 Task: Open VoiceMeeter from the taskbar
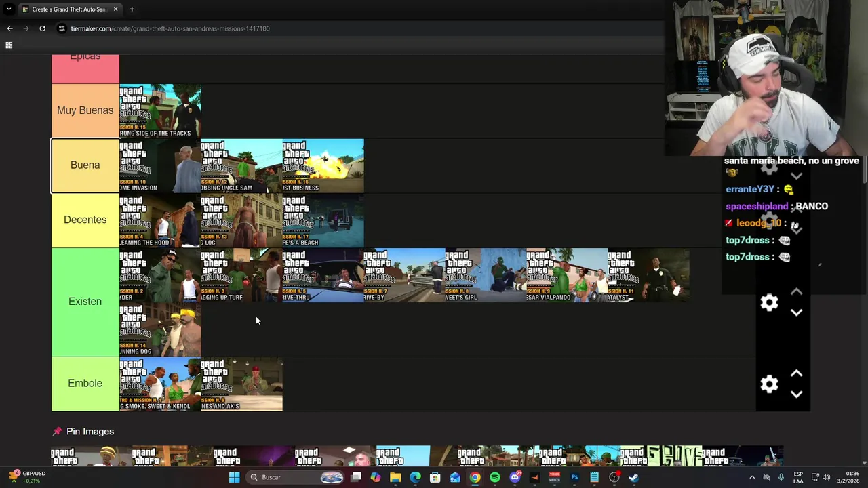pyautogui.click(x=555, y=477)
